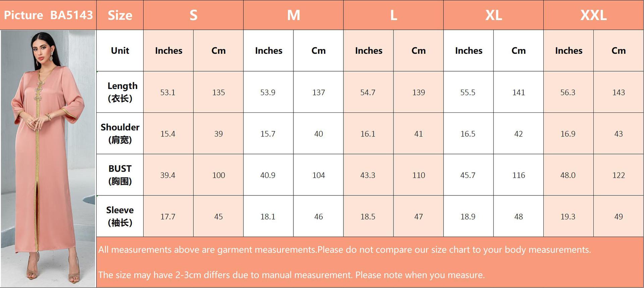Click the garment measurements note text
The height and width of the screenshot is (288, 644).
click(344, 250)
